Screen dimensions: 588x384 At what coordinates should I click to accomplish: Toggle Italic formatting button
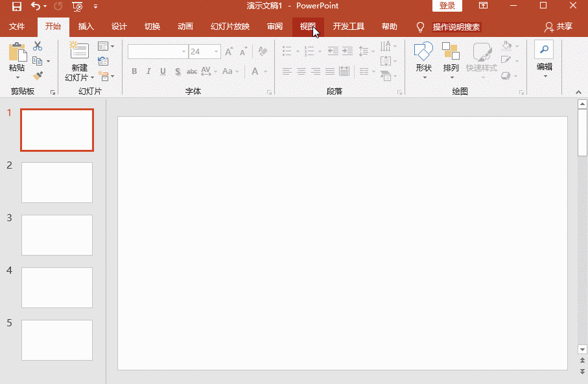coord(148,71)
